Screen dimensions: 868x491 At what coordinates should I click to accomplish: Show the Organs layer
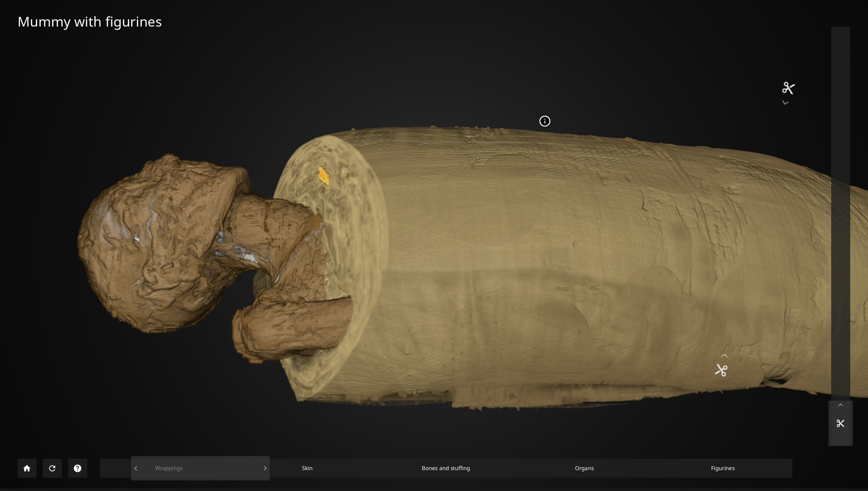click(584, 468)
